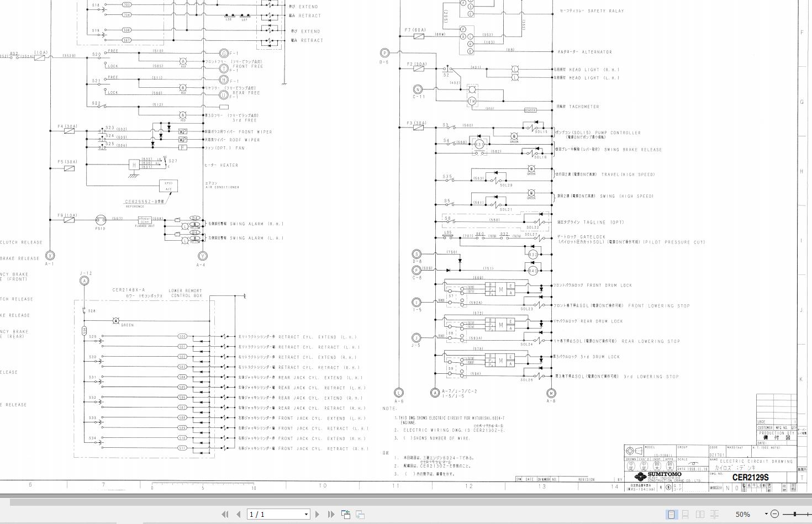812x524 pixels.
Task: Click the F7 (60A) fuse label
Action: pyautogui.click(x=415, y=30)
